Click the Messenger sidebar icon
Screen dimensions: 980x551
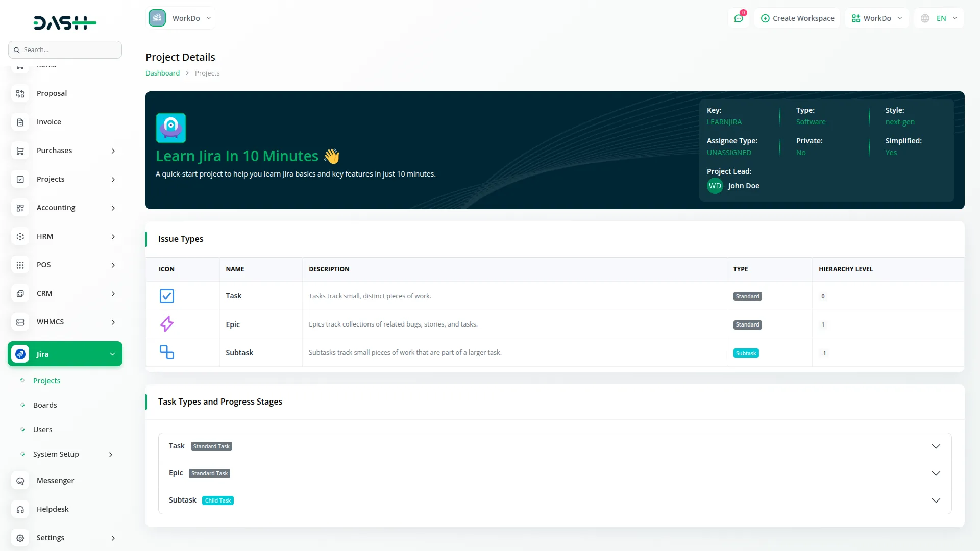[x=20, y=481]
